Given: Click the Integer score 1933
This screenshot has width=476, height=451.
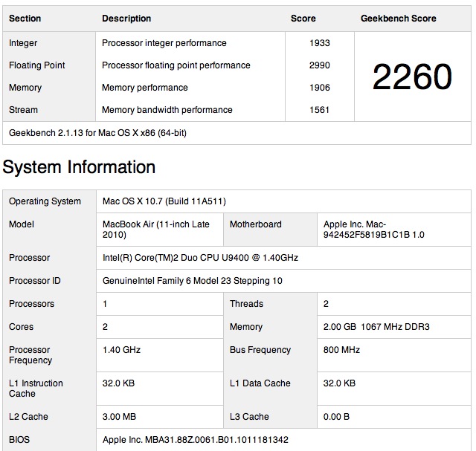Looking at the screenshot, I should point(320,43).
